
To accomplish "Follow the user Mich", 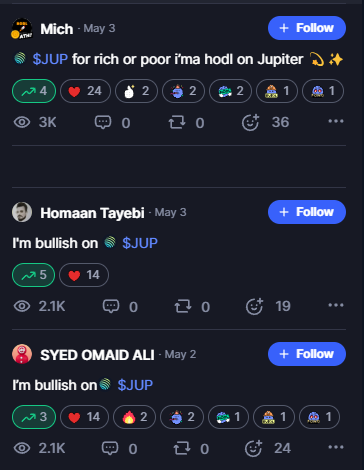I will click(307, 28).
